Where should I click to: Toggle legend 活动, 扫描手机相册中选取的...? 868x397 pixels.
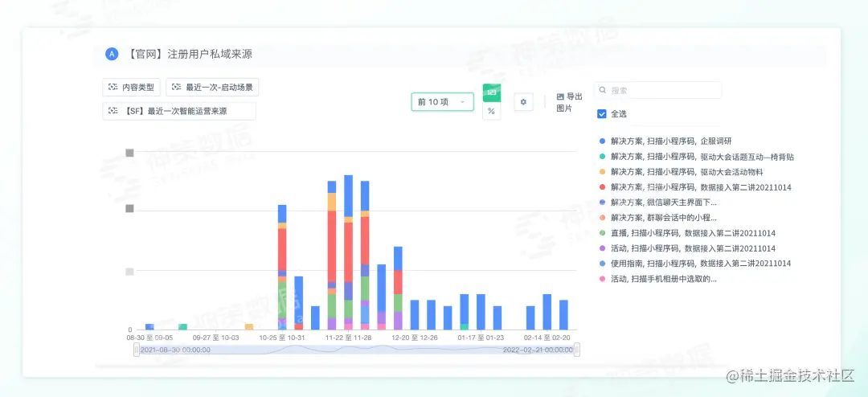coord(657,279)
